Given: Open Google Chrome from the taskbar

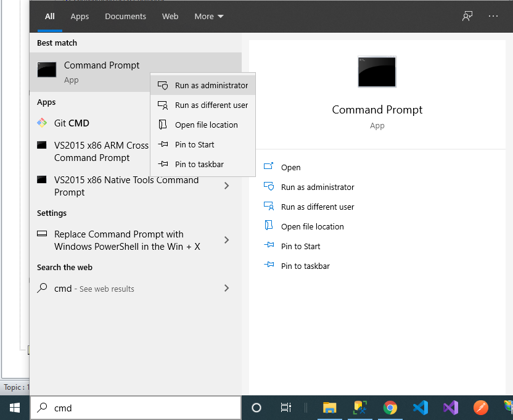Looking at the screenshot, I should point(390,408).
